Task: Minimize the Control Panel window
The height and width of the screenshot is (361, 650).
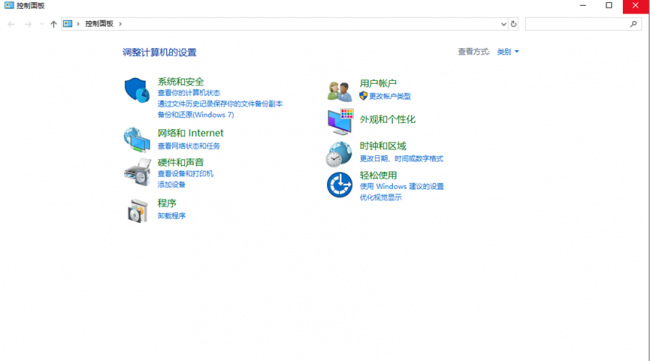Action: click(x=583, y=5)
